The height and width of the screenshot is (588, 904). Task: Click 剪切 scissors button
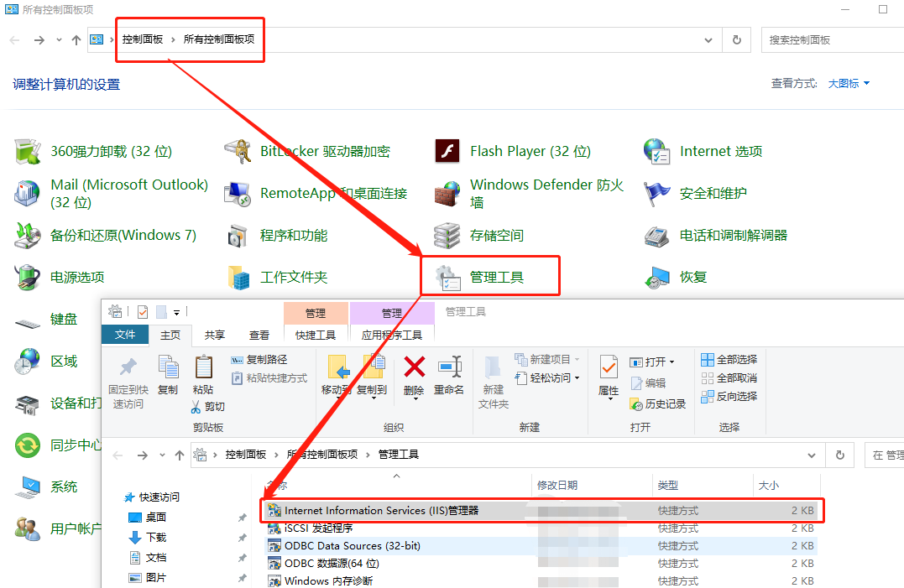[x=207, y=407]
